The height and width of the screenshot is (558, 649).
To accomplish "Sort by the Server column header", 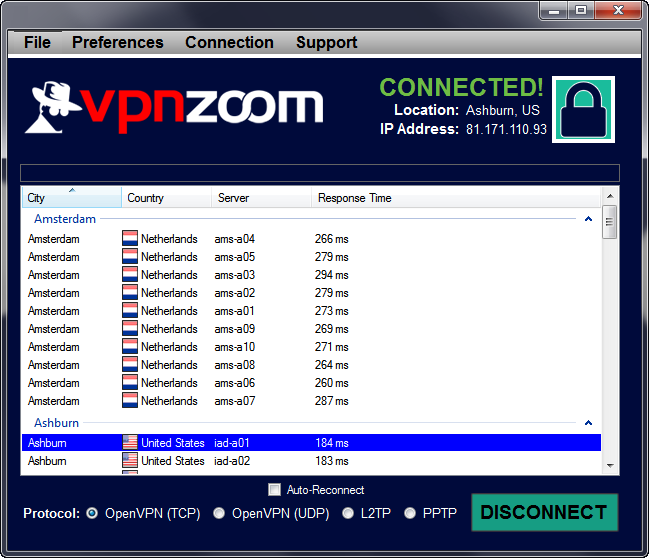I will tap(261, 197).
